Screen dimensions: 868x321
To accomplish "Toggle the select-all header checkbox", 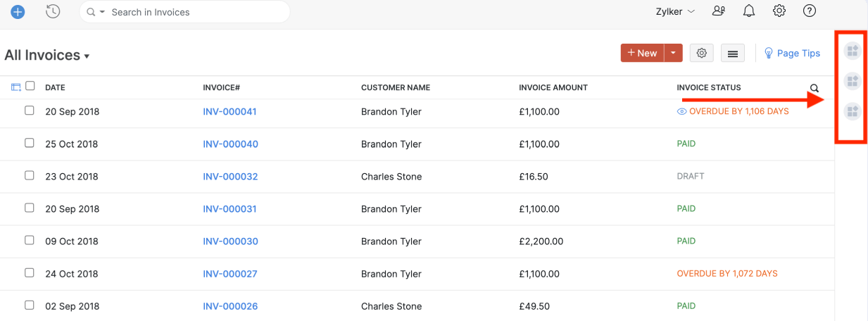I will tap(30, 86).
